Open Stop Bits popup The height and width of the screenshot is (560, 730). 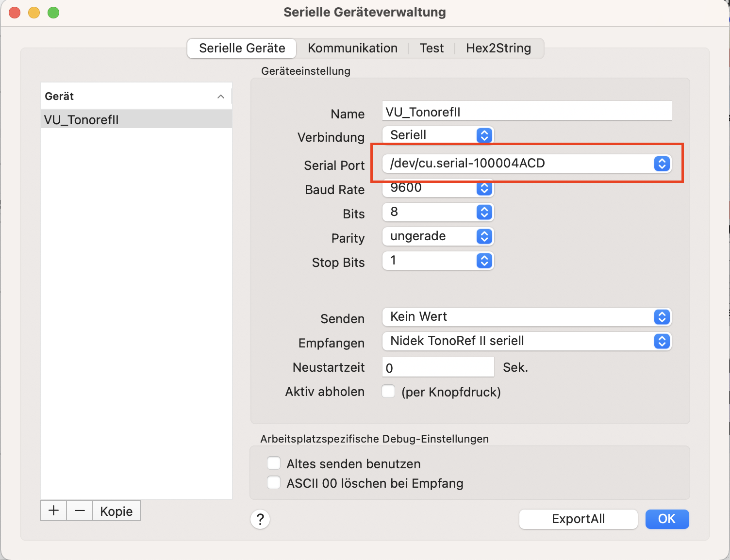[x=438, y=261]
